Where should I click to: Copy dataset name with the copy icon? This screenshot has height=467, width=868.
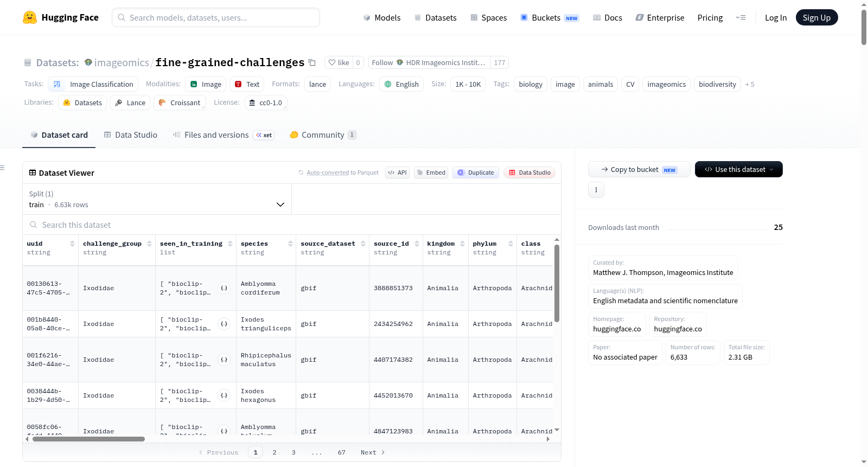tap(312, 62)
